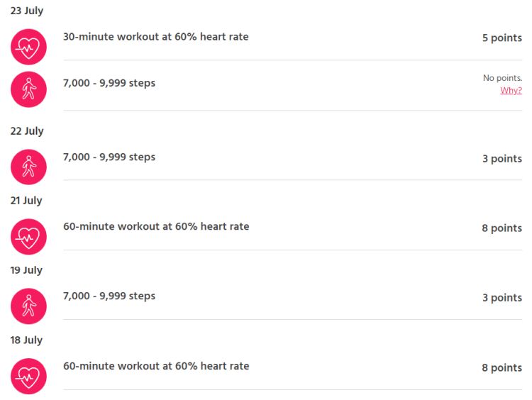
Task: Click the walking steps icon for 19 July
Action: [x=28, y=306]
